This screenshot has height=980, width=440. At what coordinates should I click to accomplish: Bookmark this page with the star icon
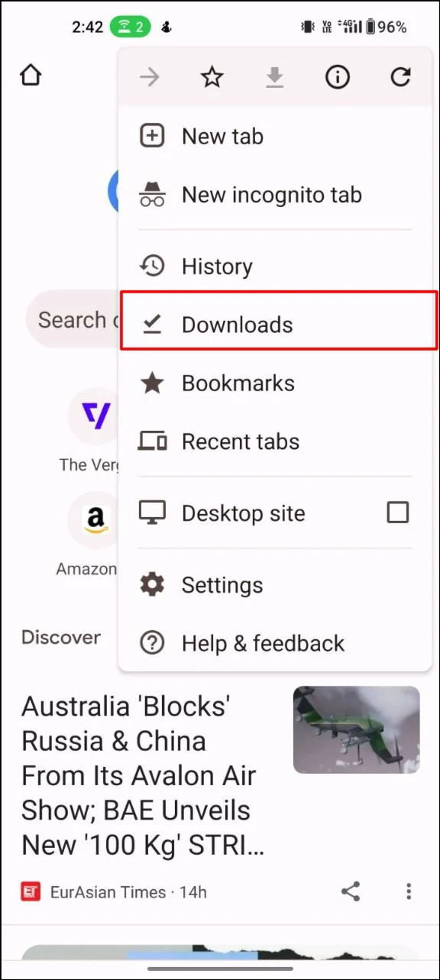point(212,76)
